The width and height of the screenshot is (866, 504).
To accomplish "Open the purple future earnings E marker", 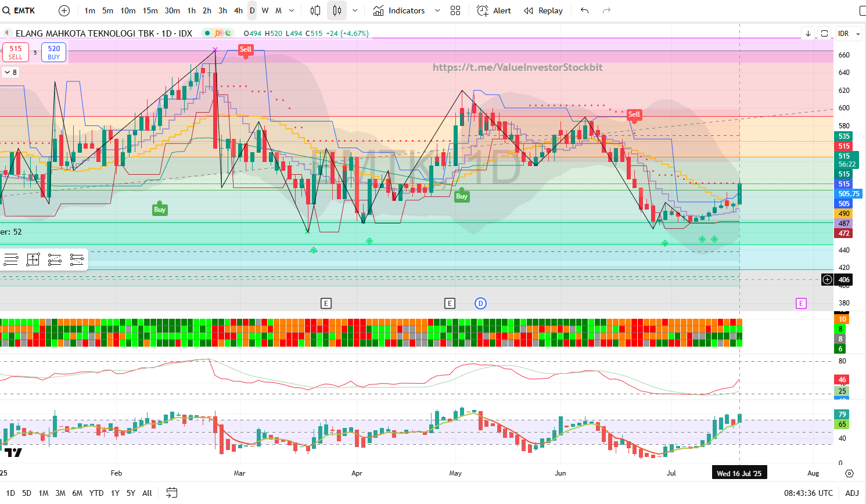I will (x=801, y=303).
